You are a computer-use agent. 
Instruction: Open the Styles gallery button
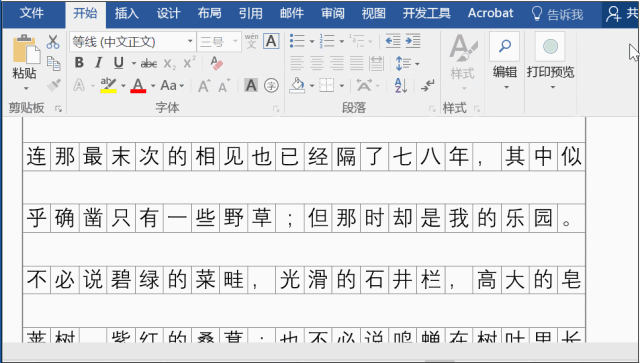(463, 62)
